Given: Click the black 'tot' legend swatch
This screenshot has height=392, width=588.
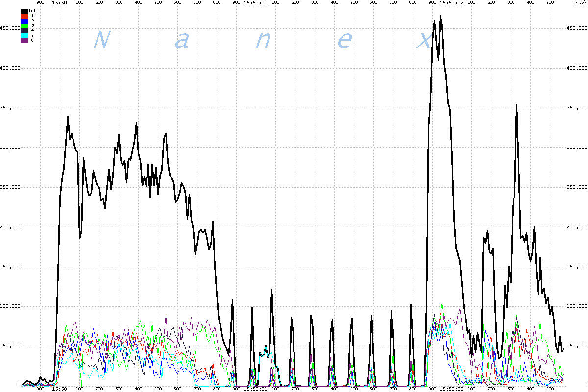Looking at the screenshot, I should coord(24,11).
